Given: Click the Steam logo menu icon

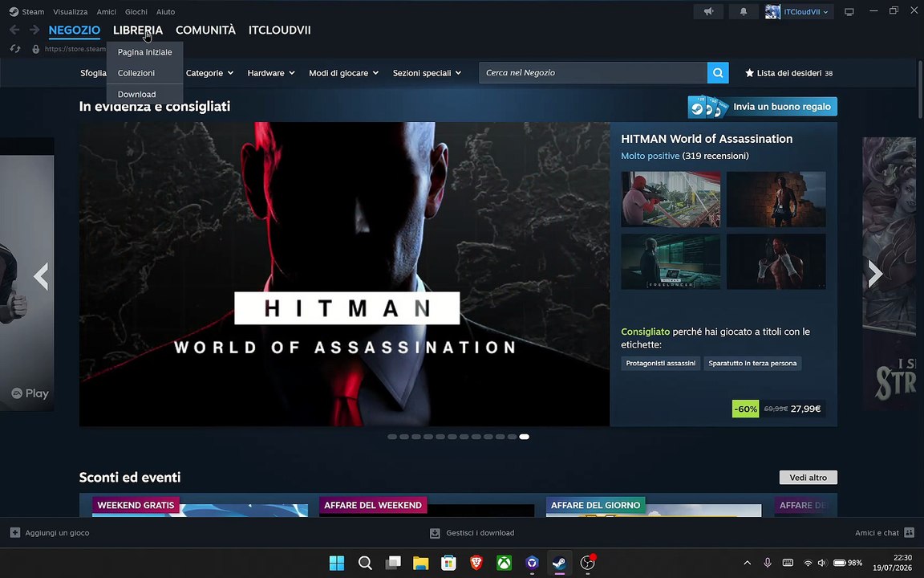Looking at the screenshot, I should 14,11.
